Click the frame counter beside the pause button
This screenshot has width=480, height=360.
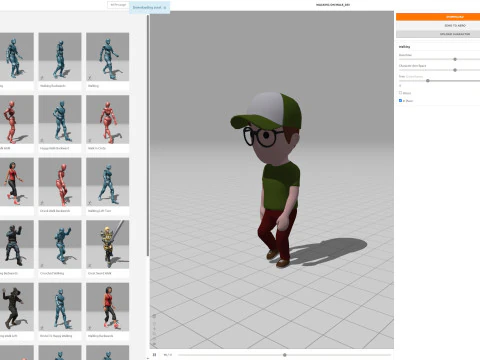coord(168,355)
